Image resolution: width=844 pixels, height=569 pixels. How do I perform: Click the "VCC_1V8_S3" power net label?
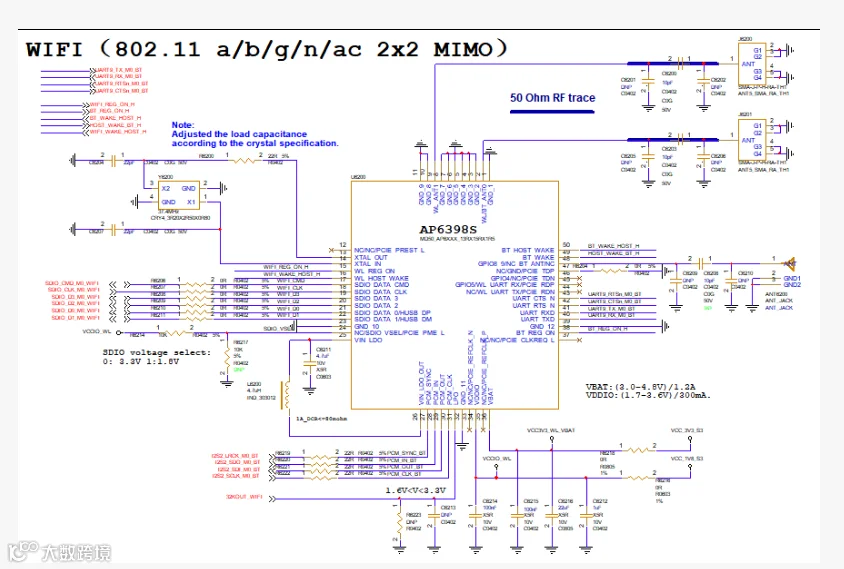pyautogui.click(x=686, y=459)
